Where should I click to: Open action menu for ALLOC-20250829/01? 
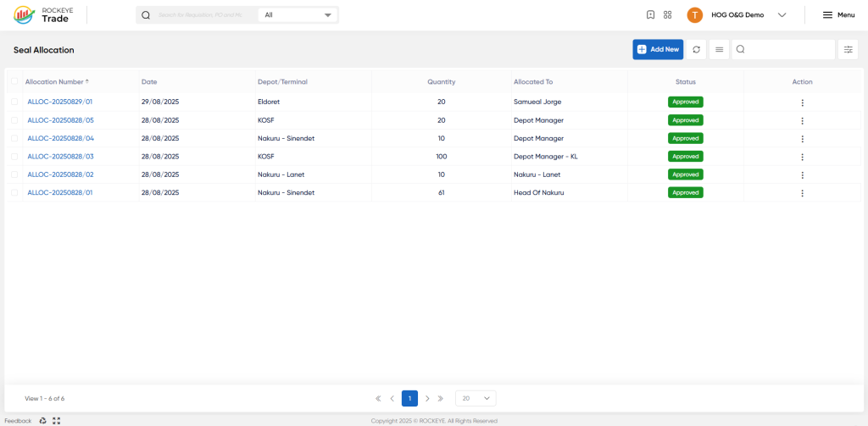(802, 102)
